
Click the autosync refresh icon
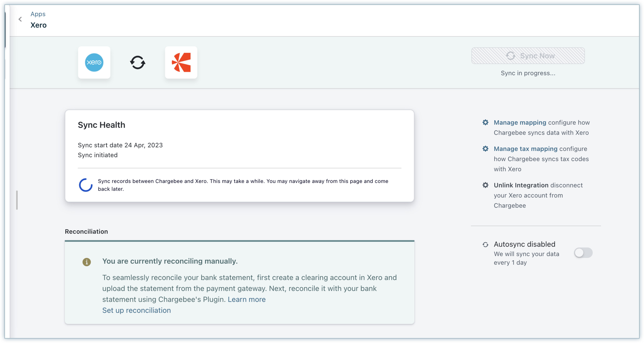[x=485, y=244]
